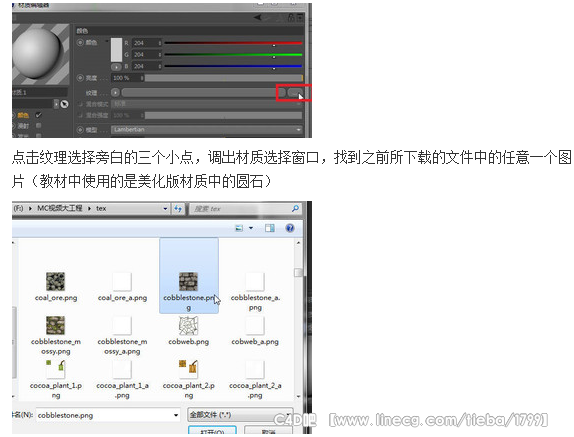Image resolution: width=574 pixels, height=437 pixels.
Task: Toggle the material editor lock icon
Action: (291, 17)
